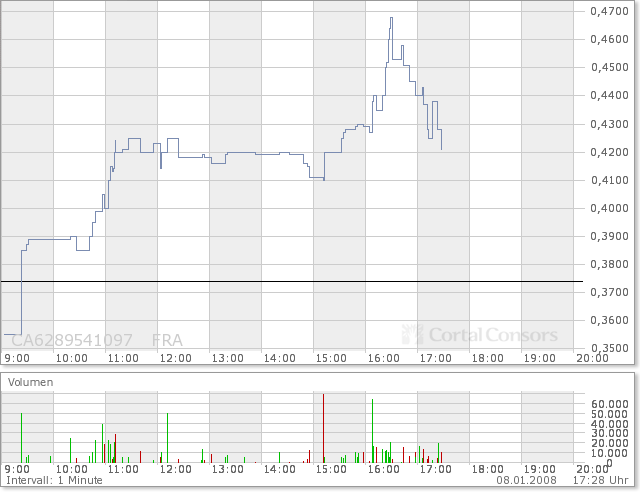The height and width of the screenshot is (492, 640).
Task: Click 17:00 on the volume chart time axis
Action: (436, 470)
